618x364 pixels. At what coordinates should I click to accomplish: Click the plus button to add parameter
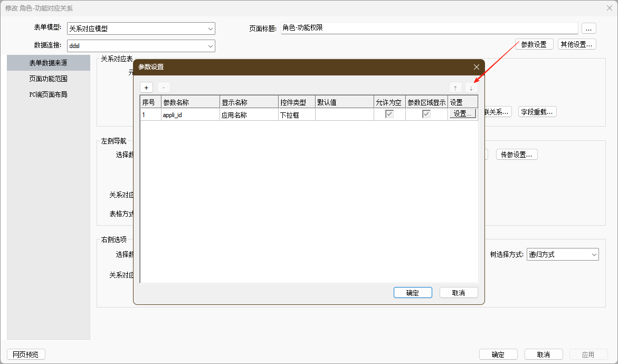coord(147,88)
